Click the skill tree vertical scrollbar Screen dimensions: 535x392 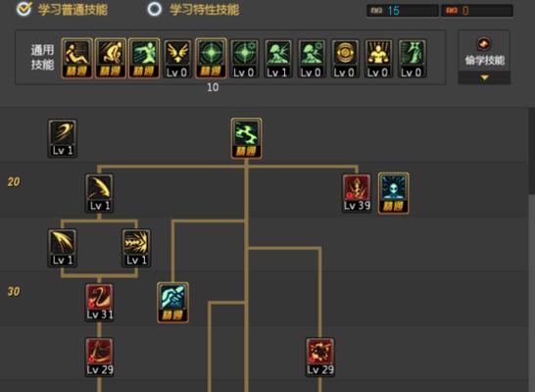coord(532,151)
